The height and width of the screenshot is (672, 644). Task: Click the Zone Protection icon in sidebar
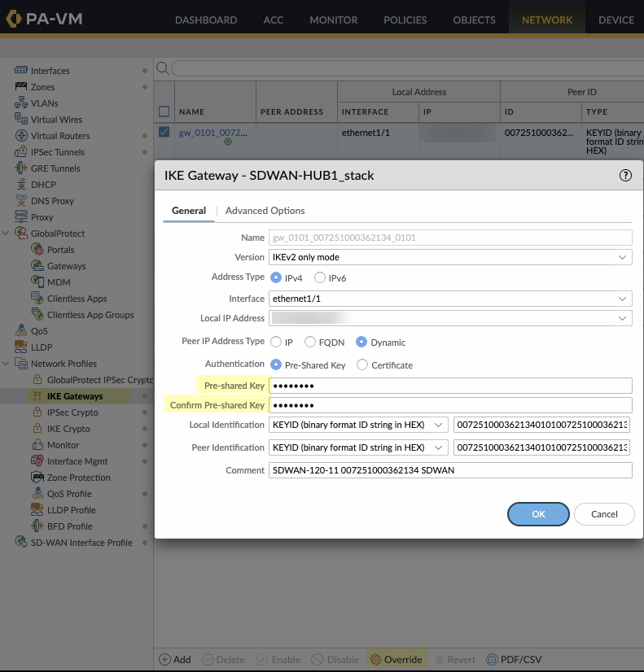(37, 478)
